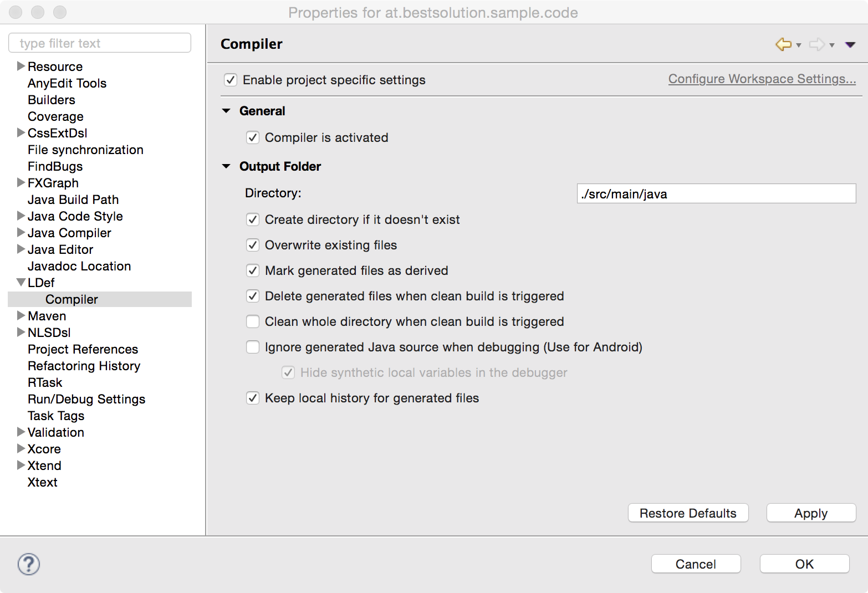This screenshot has height=593, width=868.
Task: Toggle Enable project specific settings checkbox
Action: coord(231,80)
